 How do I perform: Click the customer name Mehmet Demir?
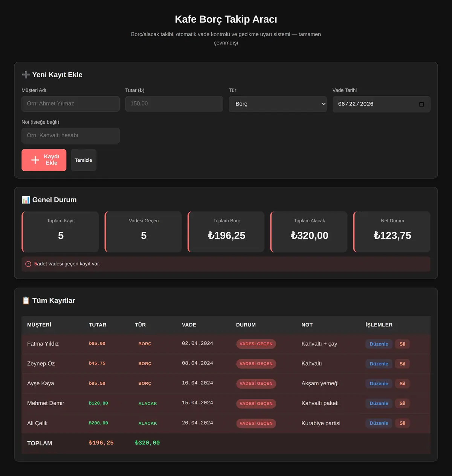tap(46, 403)
